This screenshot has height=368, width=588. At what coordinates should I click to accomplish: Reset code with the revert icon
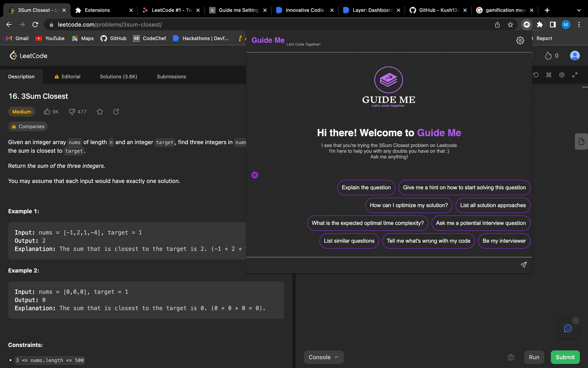pos(536,75)
